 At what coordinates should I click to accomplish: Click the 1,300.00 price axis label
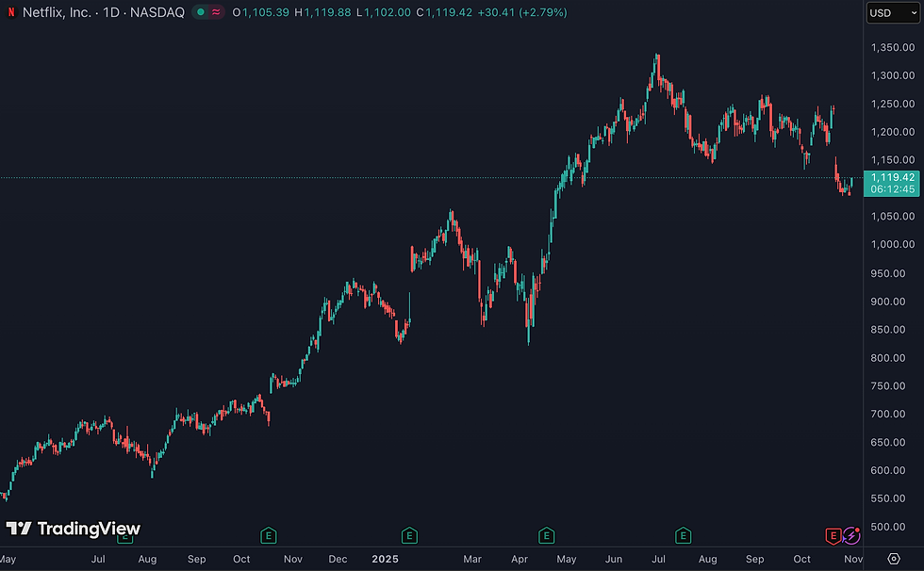click(893, 75)
